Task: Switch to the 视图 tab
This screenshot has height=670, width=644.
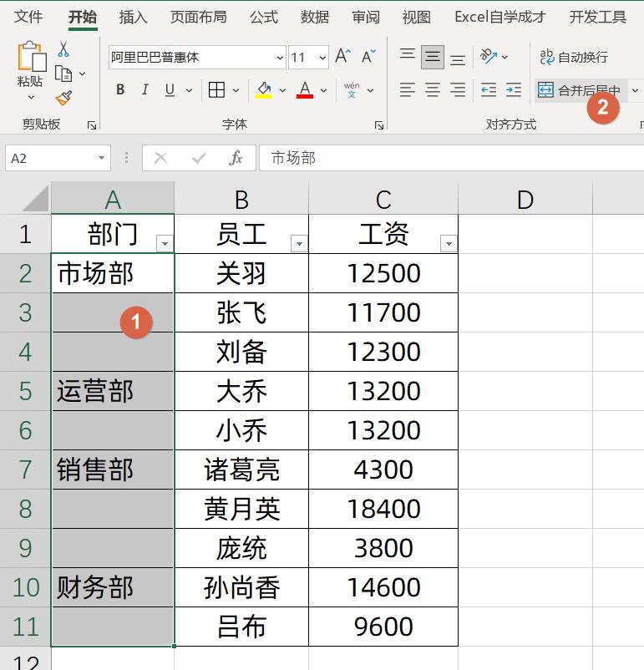Action: [416, 17]
